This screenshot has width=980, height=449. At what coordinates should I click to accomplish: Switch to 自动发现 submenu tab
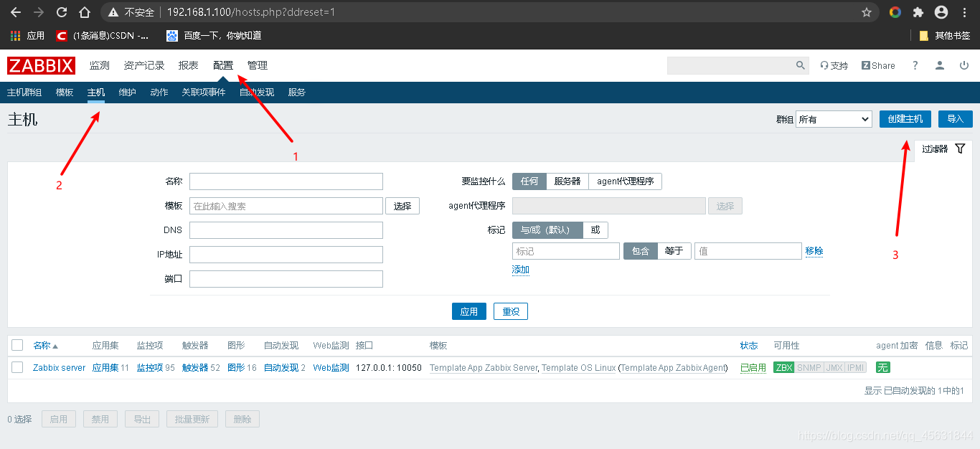(257, 93)
